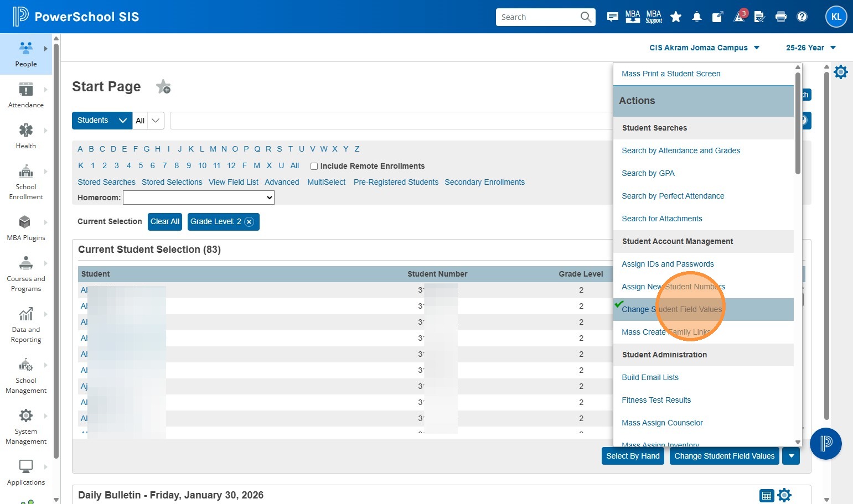Open the Stored Searches link
The width and height of the screenshot is (853, 504).
coord(106,182)
